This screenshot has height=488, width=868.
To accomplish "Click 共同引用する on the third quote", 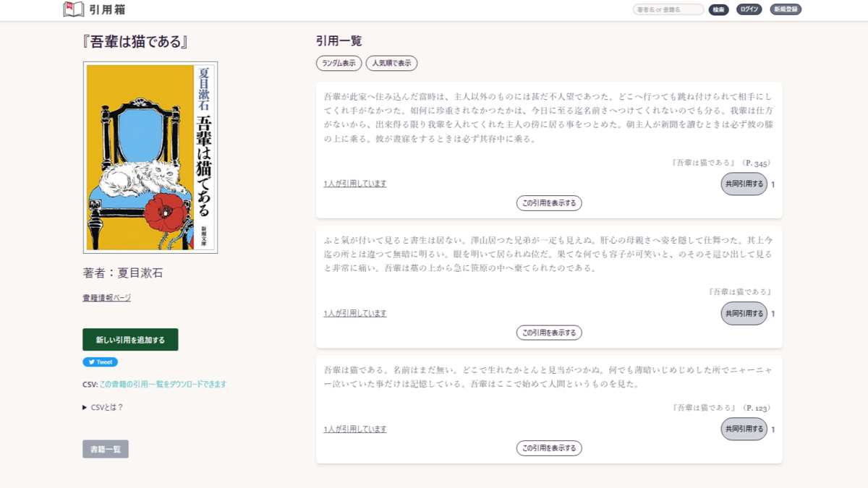I will (x=744, y=429).
